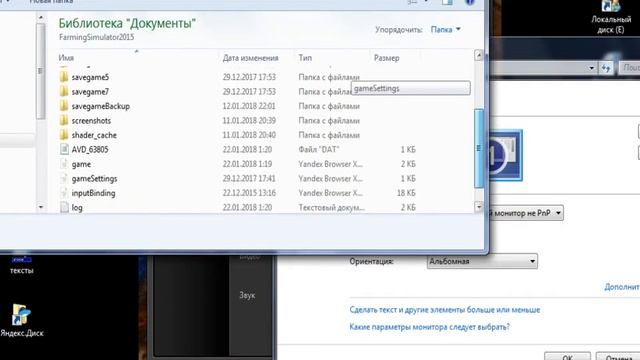Viewport: 640px width, 360px height.
Task: Open the Локальный диск (E) desktop shortcut
Action: click(x=611, y=17)
